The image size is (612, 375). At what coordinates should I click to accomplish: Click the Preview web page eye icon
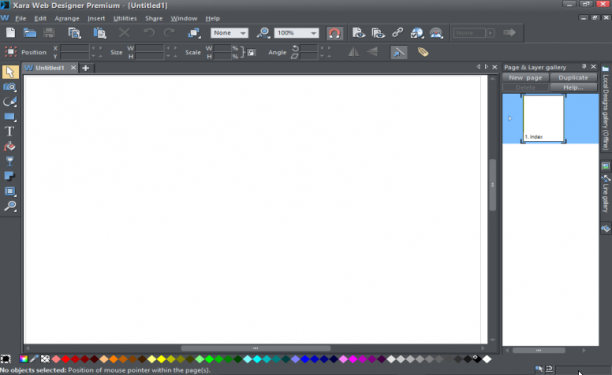coord(358,33)
